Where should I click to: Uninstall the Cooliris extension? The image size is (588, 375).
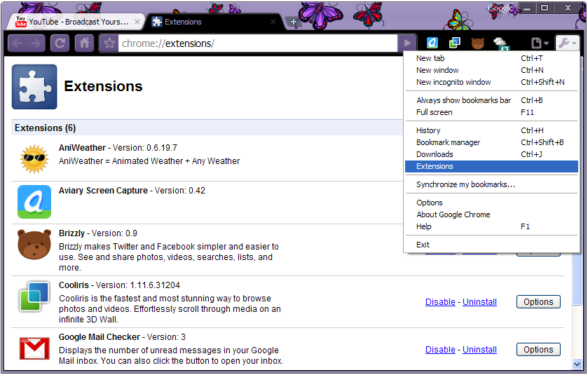coord(479,302)
